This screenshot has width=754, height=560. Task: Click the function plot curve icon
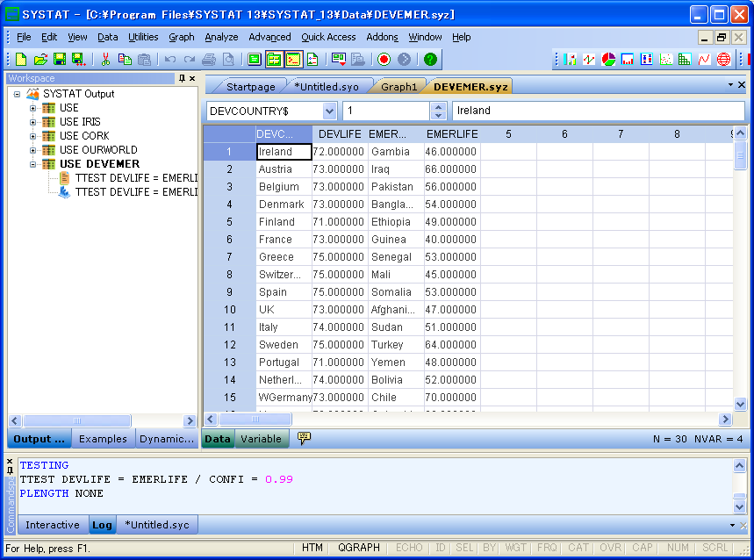click(x=704, y=59)
